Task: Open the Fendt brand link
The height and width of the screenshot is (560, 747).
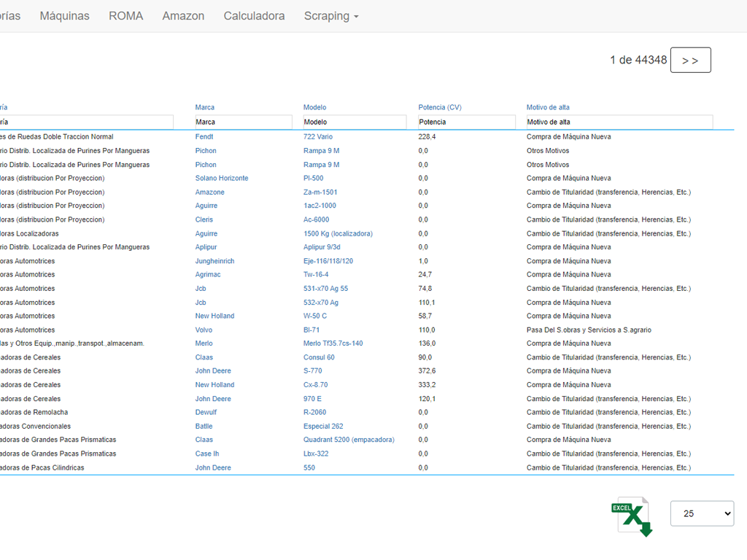Action: [x=204, y=136]
